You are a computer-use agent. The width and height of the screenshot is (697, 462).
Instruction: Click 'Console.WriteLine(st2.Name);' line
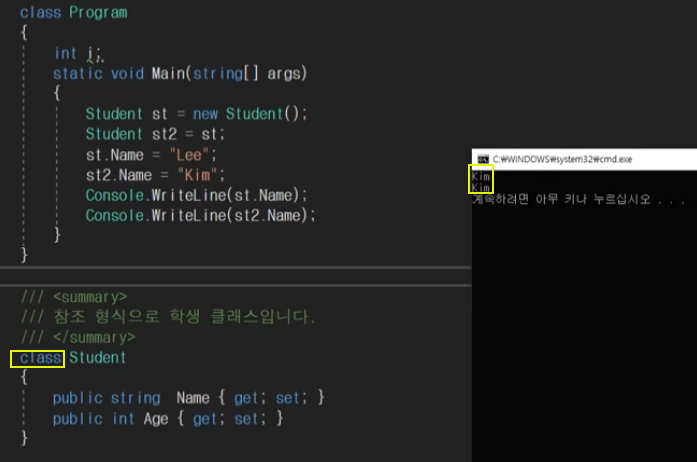pyautogui.click(x=200, y=216)
